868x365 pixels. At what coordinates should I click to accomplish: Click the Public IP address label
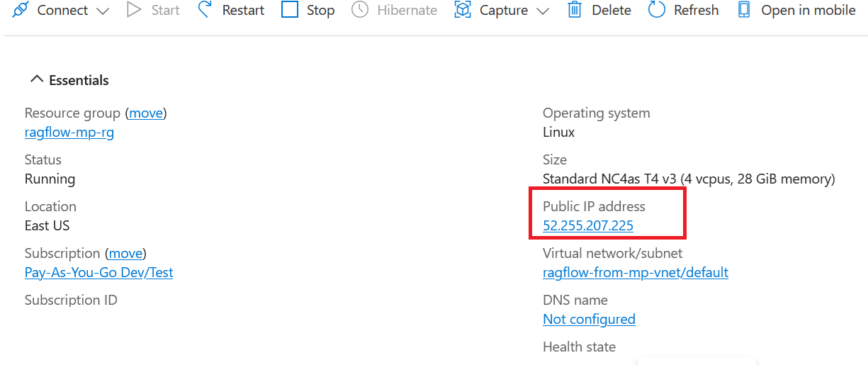click(x=594, y=207)
